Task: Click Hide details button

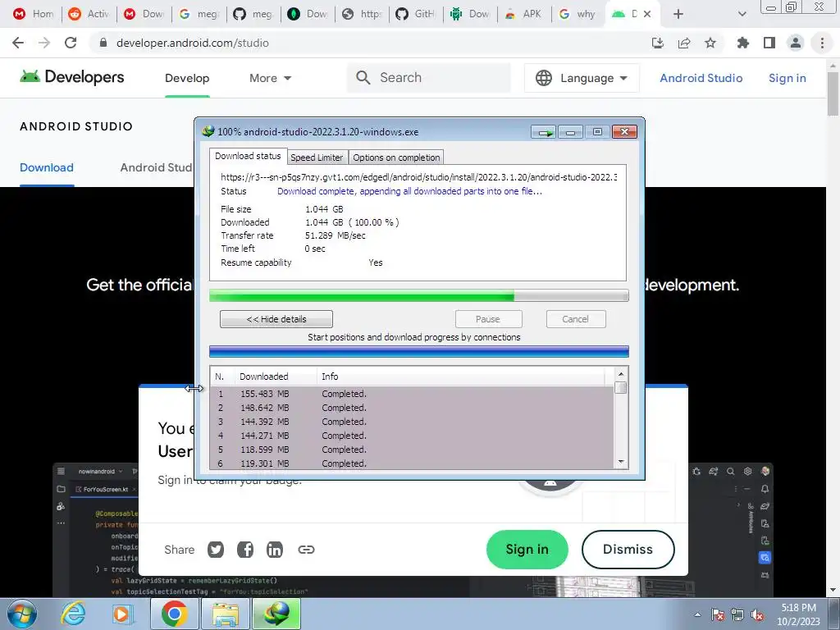Action: pos(276,319)
